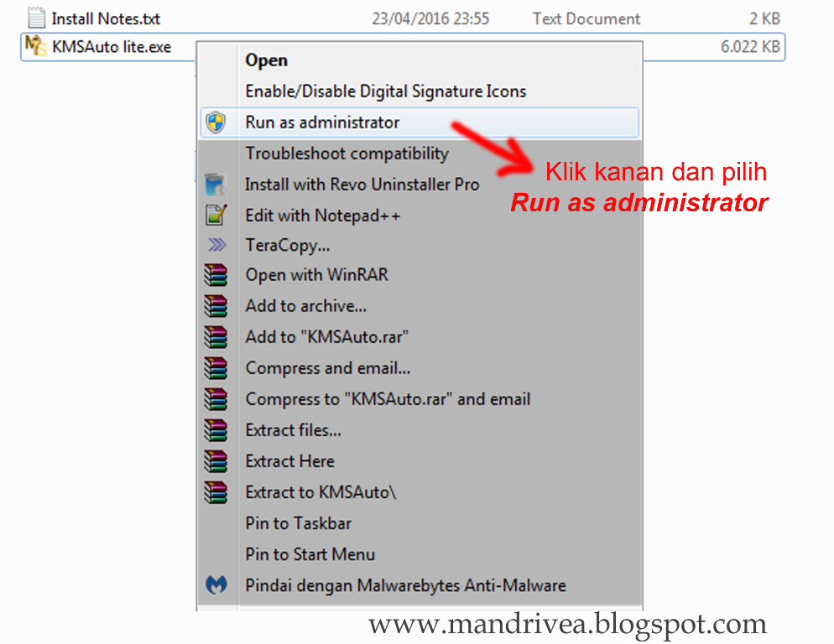Click the TeraCopy arrows icon
The image size is (834, 644).
click(217, 245)
